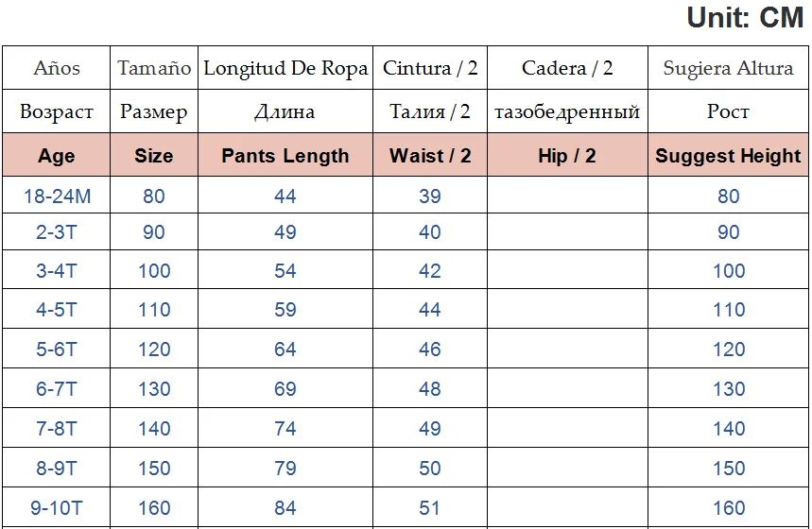Click the "Waist / 2" header

430,156
